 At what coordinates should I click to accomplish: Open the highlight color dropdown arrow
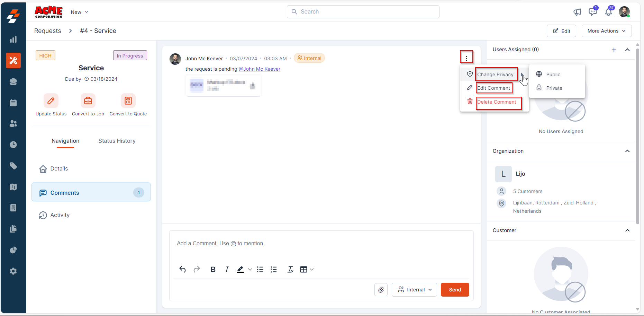click(x=250, y=270)
